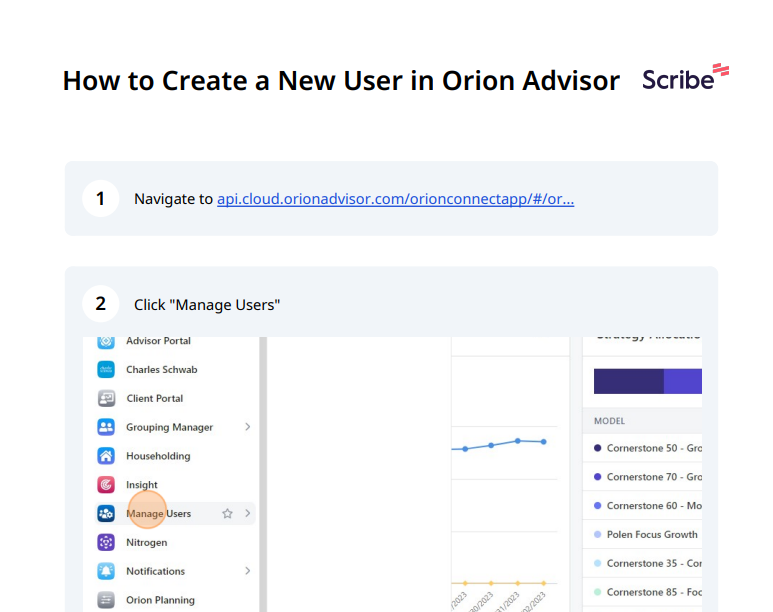Click the Advisor Portal icon
Screen dimensions: 773x612
coord(106,341)
